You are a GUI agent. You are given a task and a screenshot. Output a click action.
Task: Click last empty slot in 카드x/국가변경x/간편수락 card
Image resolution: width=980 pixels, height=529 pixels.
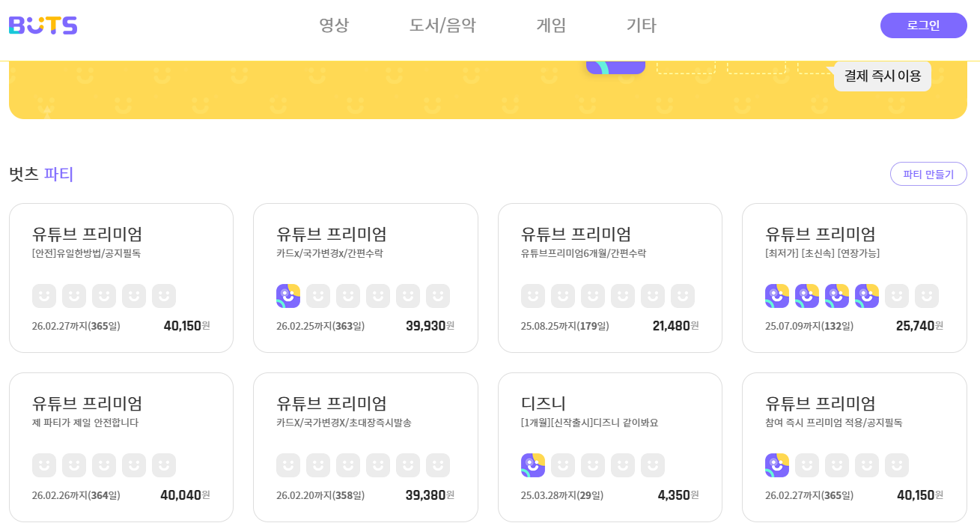[438, 296]
